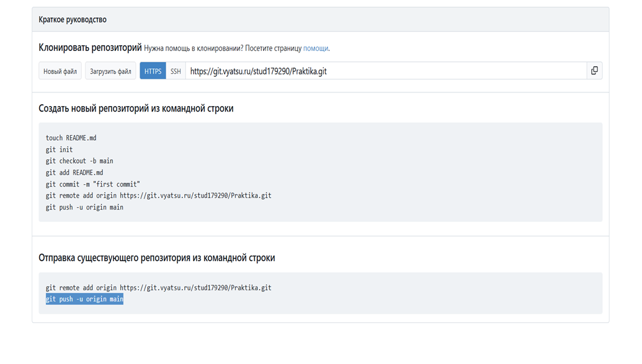The height and width of the screenshot is (364, 642).
Task: Click the "touch README.md" command line
Action: click(x=71, y=138)
